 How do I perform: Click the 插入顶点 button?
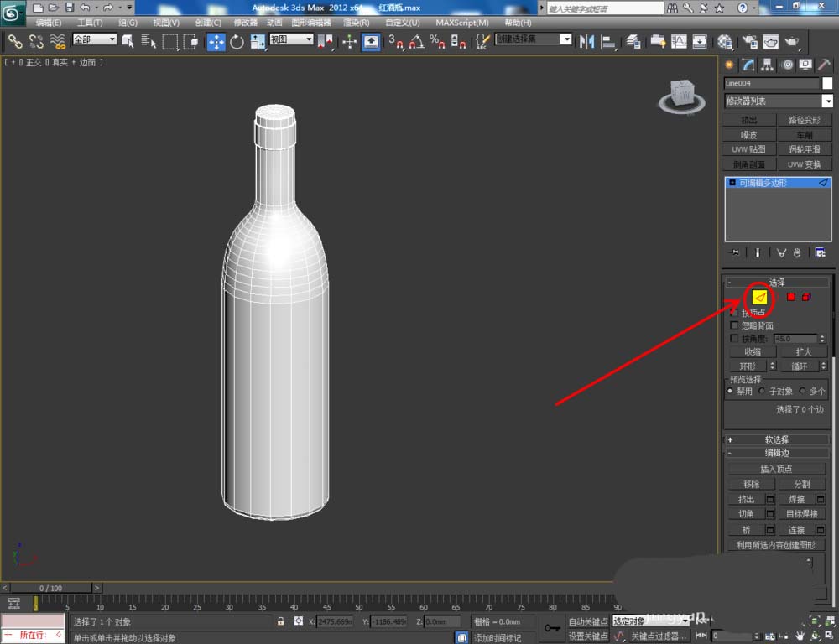coord(776,469)
